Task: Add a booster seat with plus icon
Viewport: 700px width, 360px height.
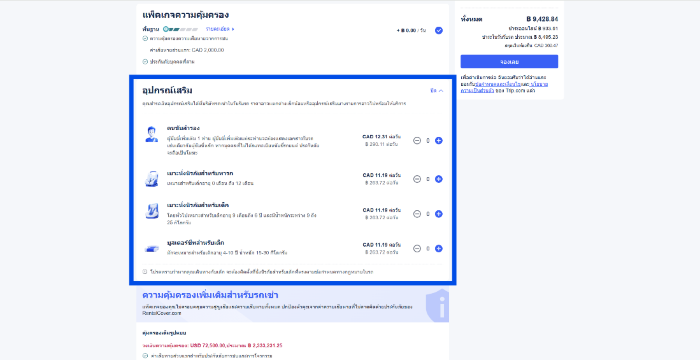Action: click(x=439, y=249)
